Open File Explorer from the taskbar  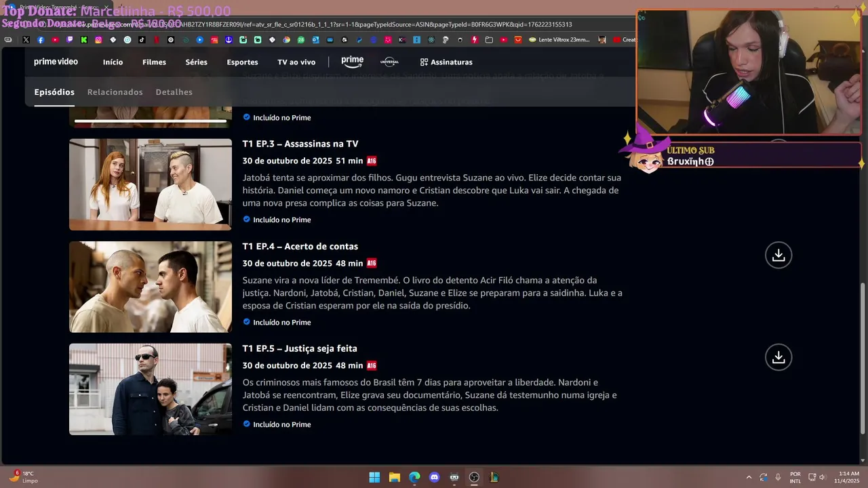[x=394, y=477]
